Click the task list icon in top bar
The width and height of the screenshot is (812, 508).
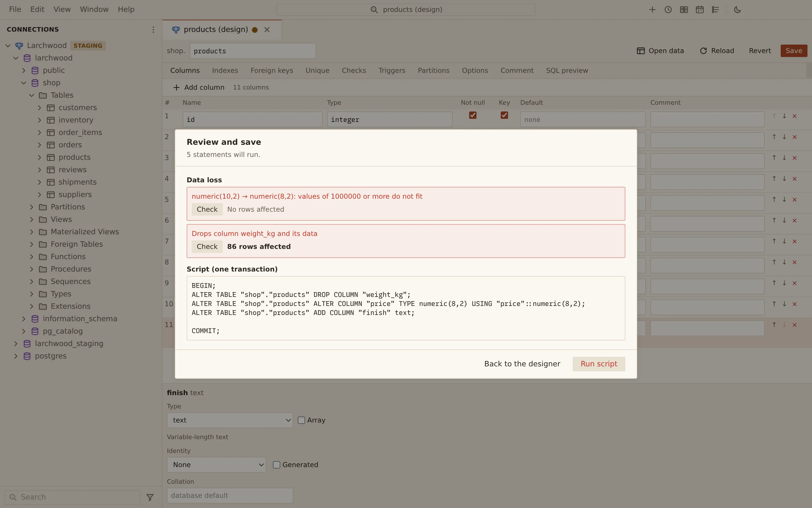pos(715,10)
